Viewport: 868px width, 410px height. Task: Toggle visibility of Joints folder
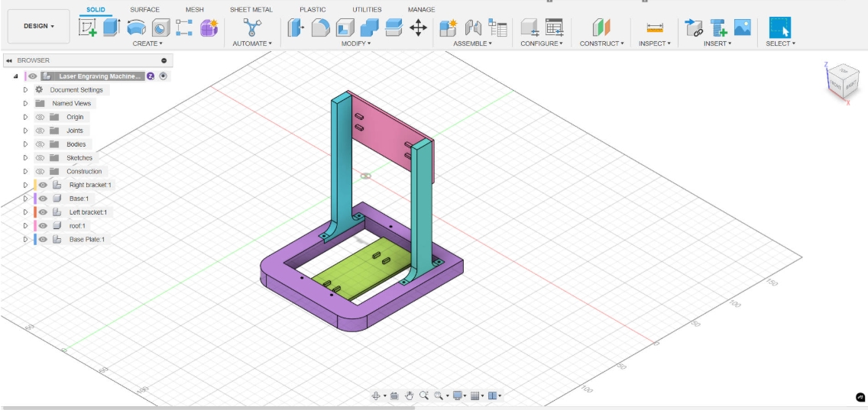(40, 131)
